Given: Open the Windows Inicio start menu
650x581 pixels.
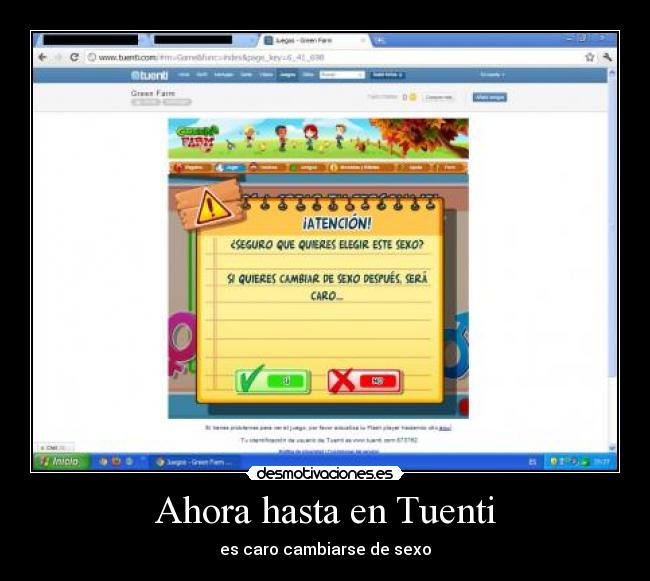Looking at the screenshot, I should coord(60,461).
